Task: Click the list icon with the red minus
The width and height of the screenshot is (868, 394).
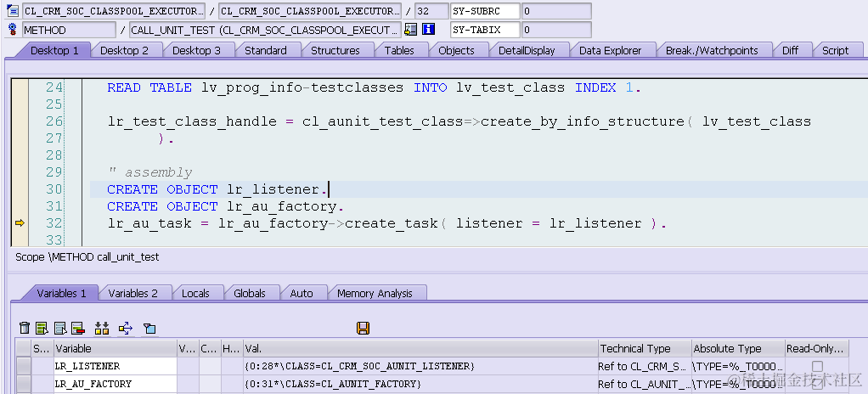Action: [77, 328]
